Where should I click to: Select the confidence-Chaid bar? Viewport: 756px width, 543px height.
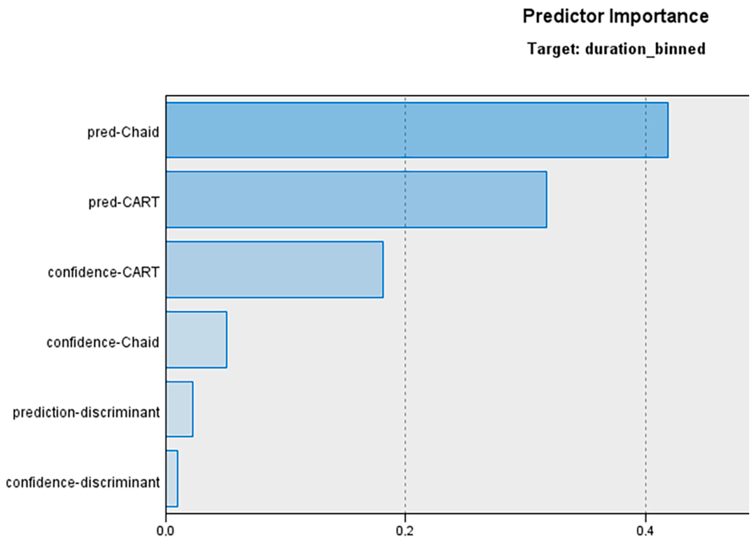[196, 339]
